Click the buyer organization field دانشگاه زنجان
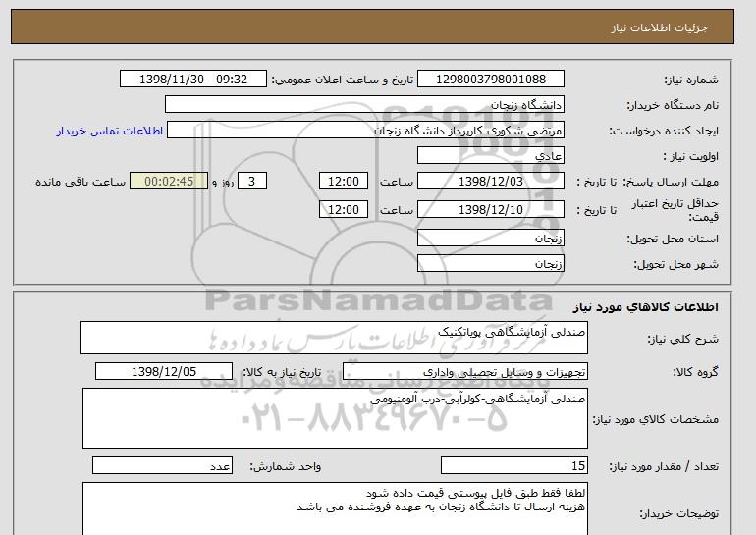The image size is (756, 535). coord(364,105)
